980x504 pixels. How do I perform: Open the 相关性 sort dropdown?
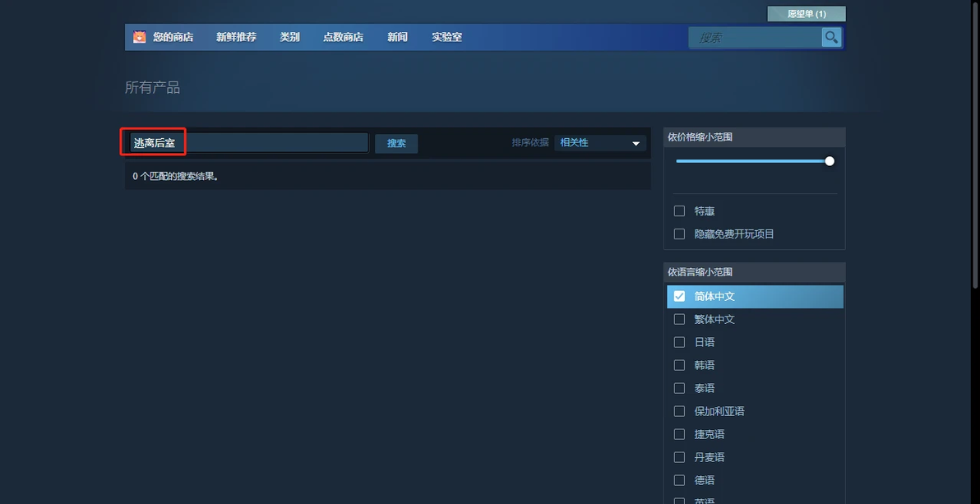pos(600,143)
